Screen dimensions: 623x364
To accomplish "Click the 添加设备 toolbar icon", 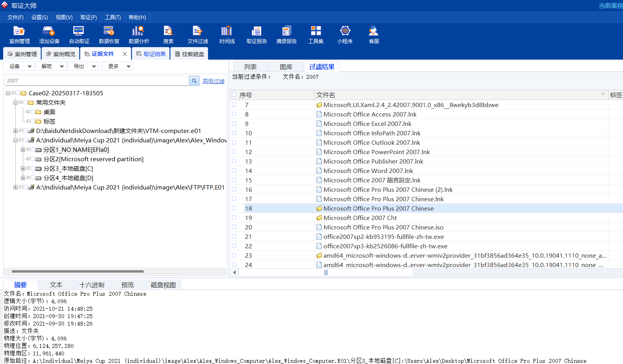I will click(49, 35).
